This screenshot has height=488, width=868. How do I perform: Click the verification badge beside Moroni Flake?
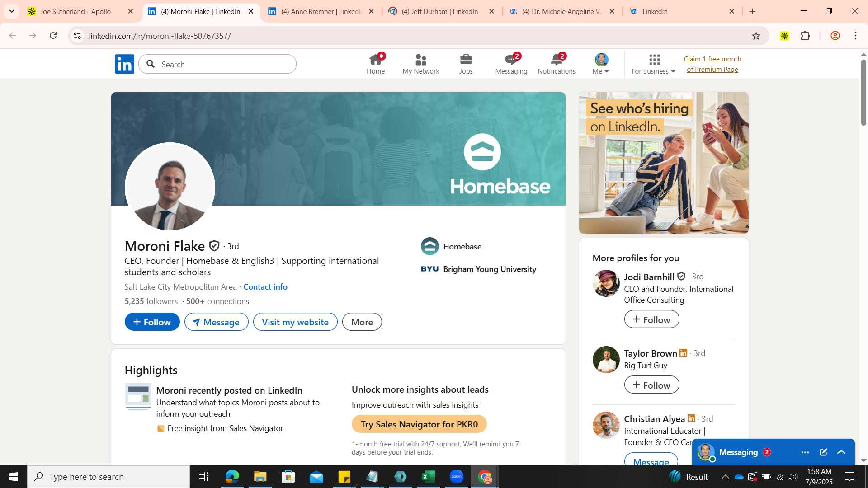[214, 246]
